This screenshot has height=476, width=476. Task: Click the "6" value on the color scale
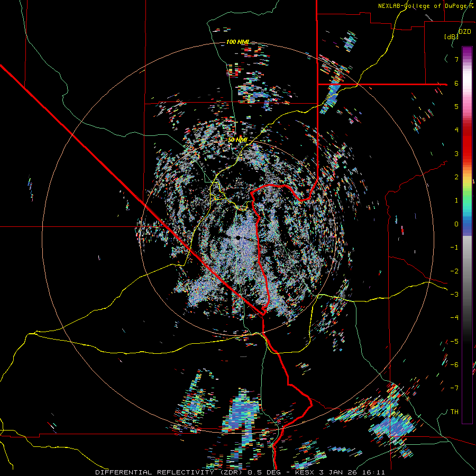point(456,83)
